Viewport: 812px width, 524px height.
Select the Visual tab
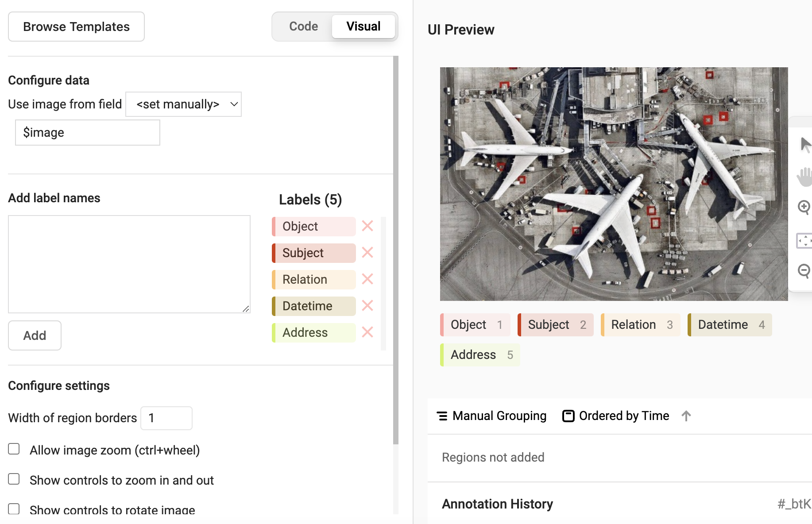[363, 26]
